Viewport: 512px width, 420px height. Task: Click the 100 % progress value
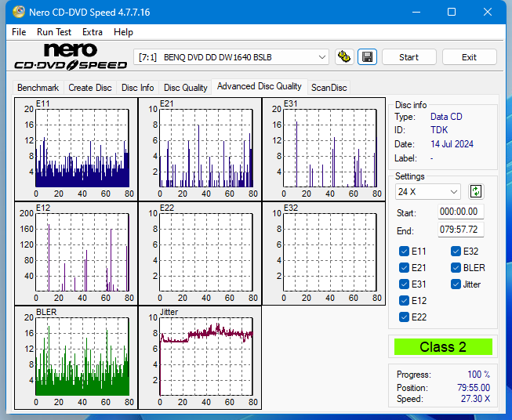[479, 375]
